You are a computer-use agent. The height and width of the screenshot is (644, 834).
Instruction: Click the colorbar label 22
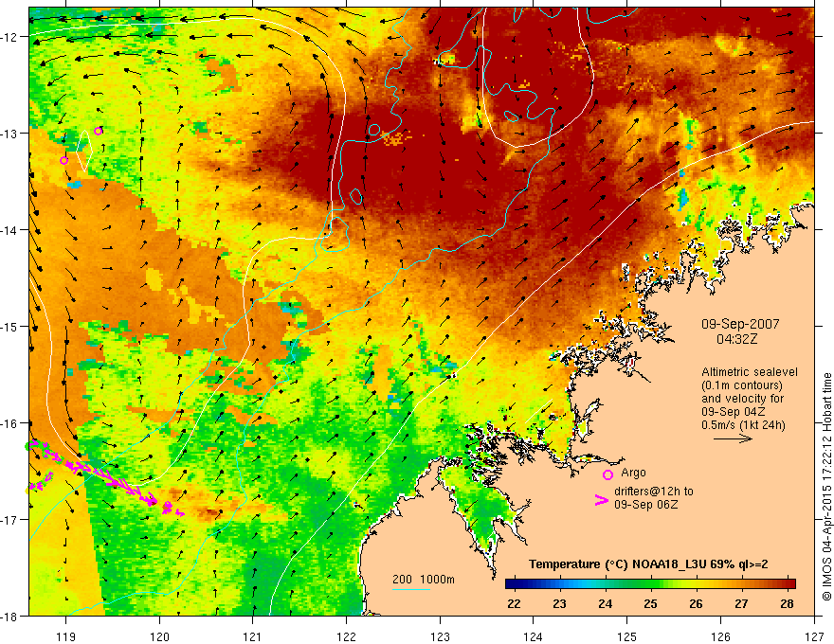coord(514,603)
